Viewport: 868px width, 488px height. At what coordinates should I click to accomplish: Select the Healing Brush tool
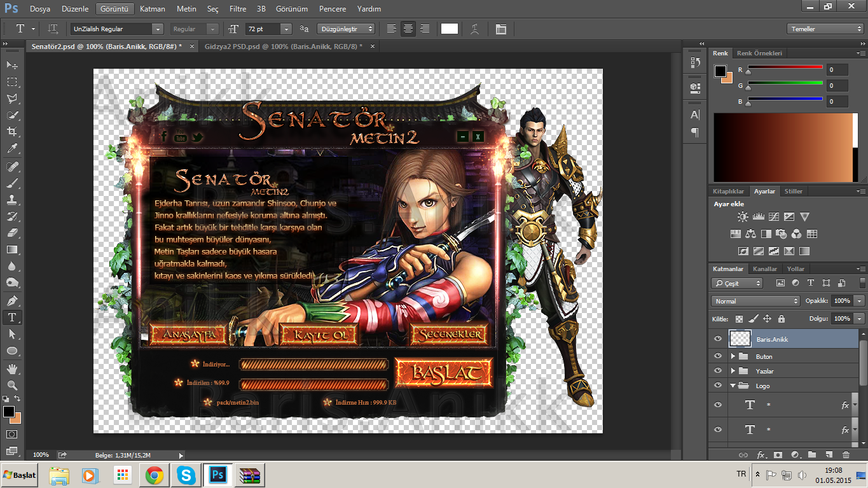point(12,167)
